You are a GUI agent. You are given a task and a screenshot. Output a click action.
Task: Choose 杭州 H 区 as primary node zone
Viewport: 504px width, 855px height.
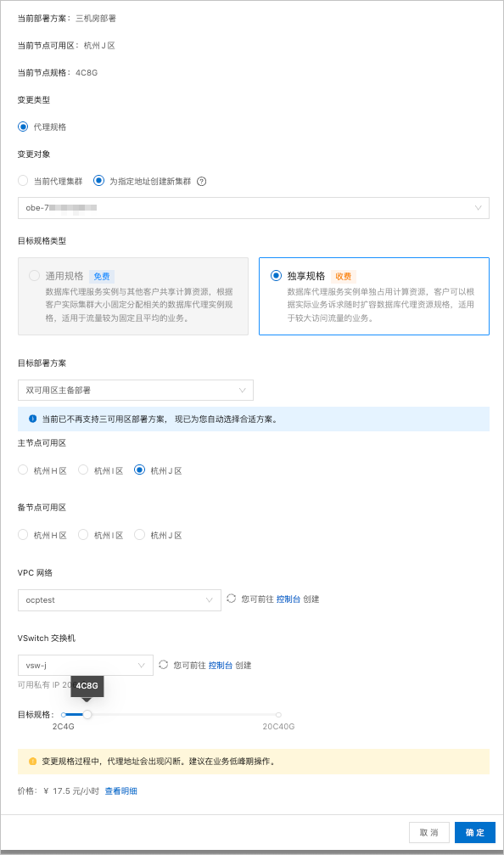coord(23,470)
